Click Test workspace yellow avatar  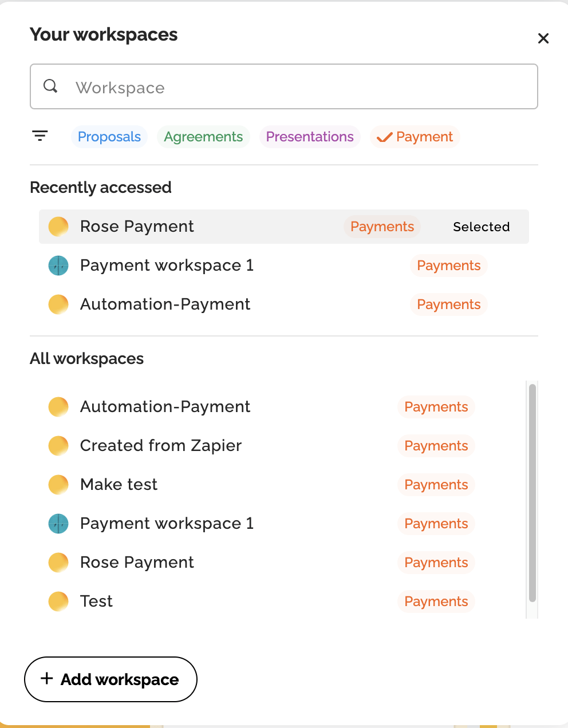58,602
